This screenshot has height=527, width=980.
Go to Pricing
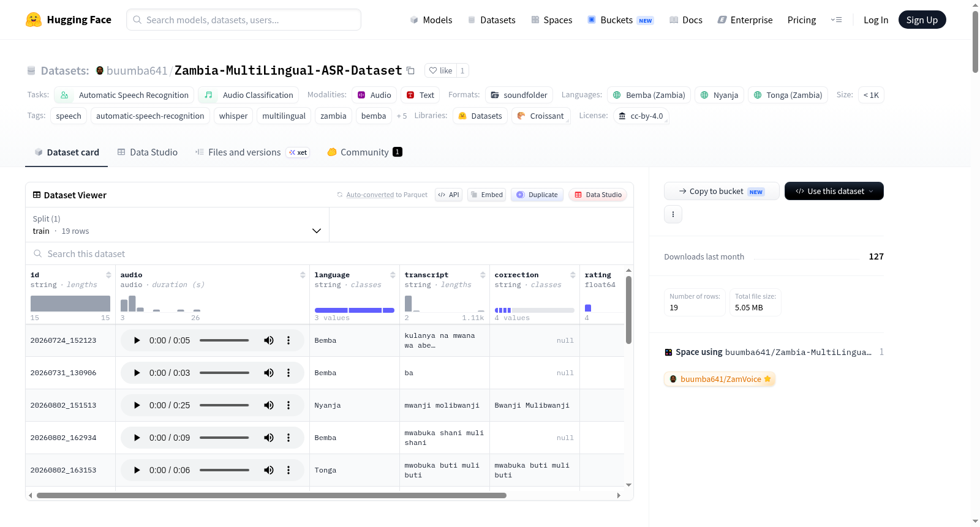point(802,20)
